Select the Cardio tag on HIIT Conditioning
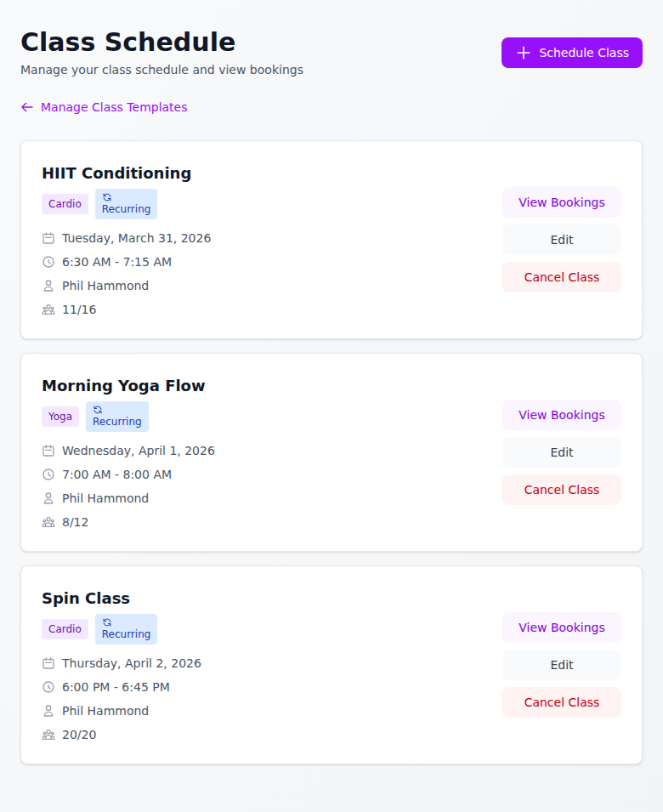This screenshot has width=663, height=812. [x=65, y=204]
